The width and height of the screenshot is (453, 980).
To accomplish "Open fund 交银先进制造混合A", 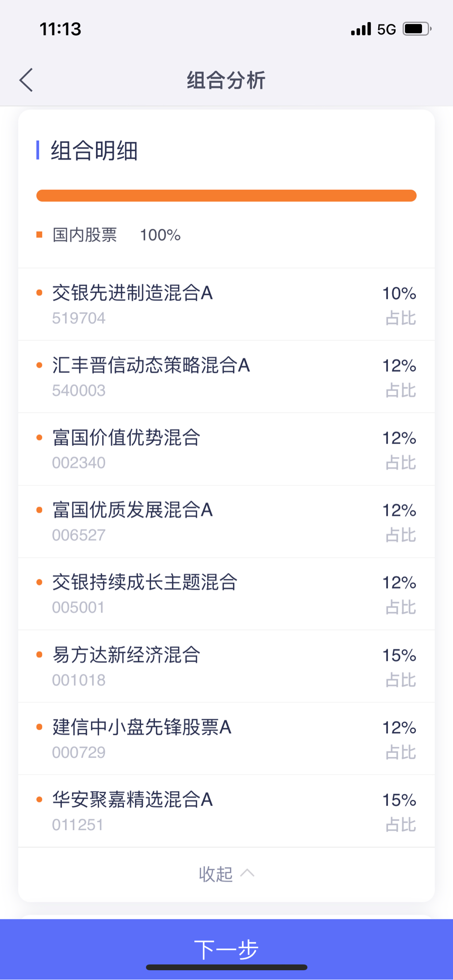I will pyautogui.click(x=132, y=293).
